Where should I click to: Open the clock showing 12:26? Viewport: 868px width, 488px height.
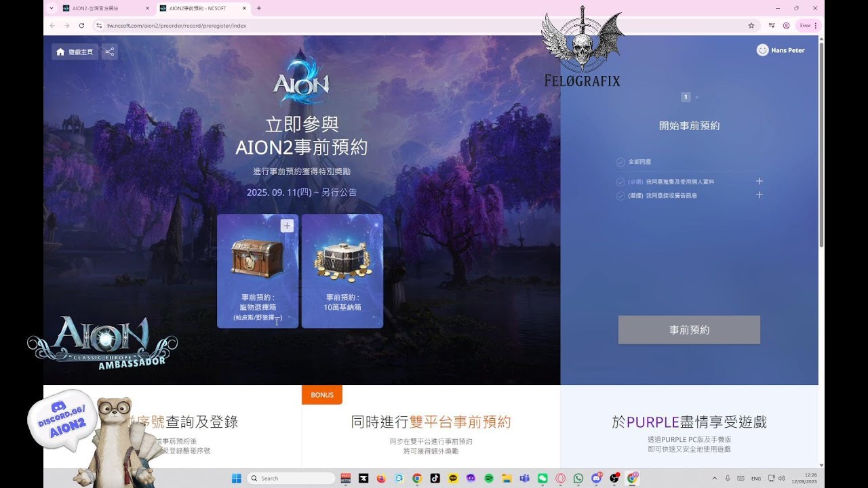806,479
